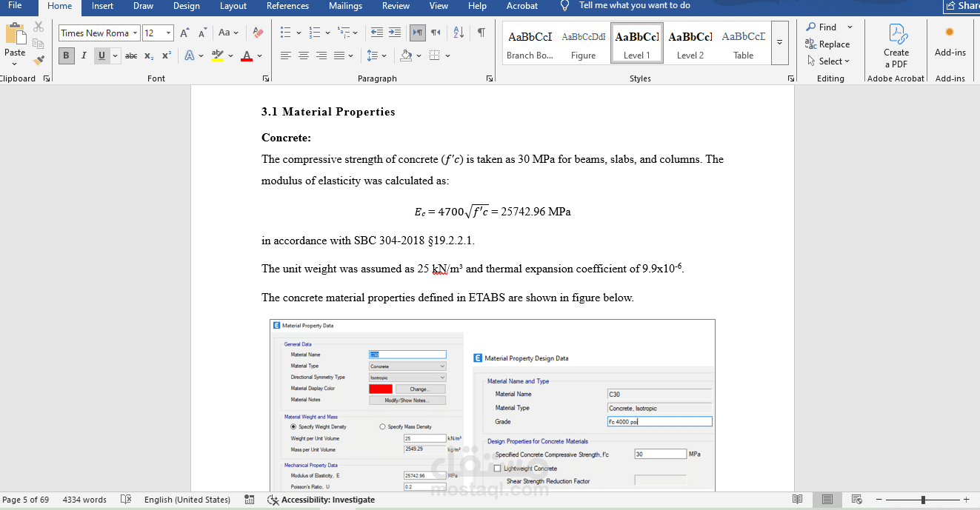Toggle Italic formatting
Viewport: 980px width, 510px height.
(x=84, y=56)
